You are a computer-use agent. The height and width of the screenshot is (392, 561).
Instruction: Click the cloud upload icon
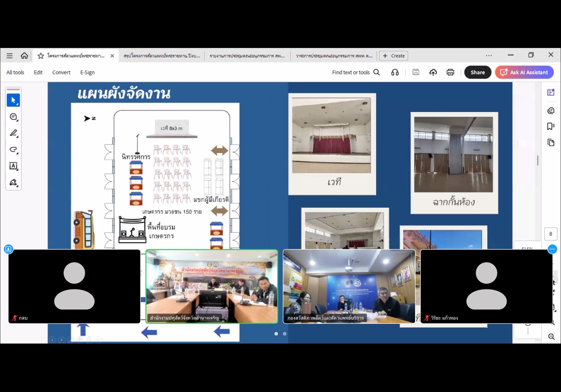click(433, 72)
